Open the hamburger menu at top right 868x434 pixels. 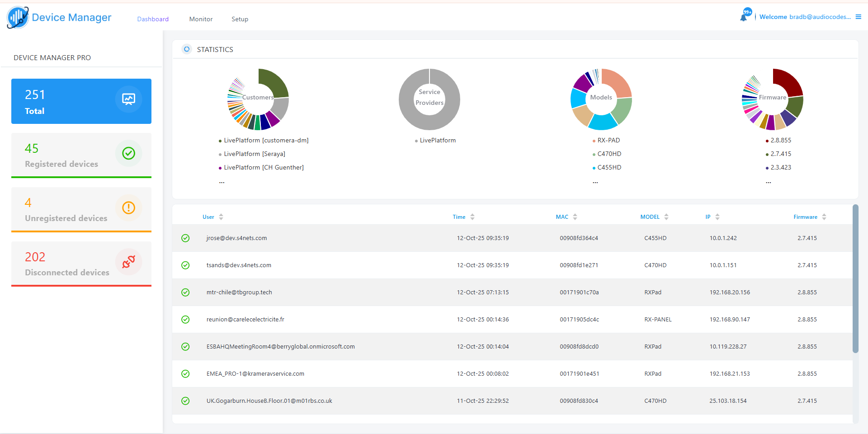858,17
